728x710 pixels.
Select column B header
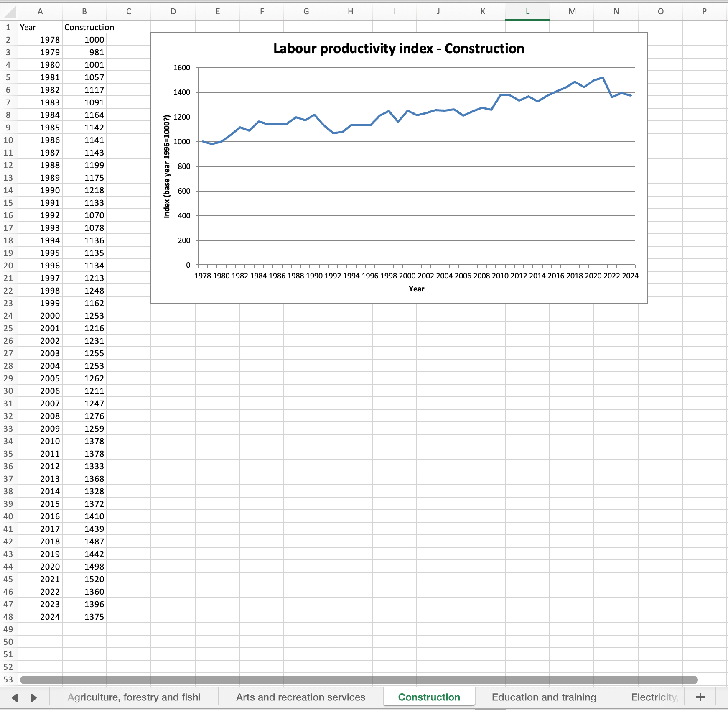(x=84, y=12)
